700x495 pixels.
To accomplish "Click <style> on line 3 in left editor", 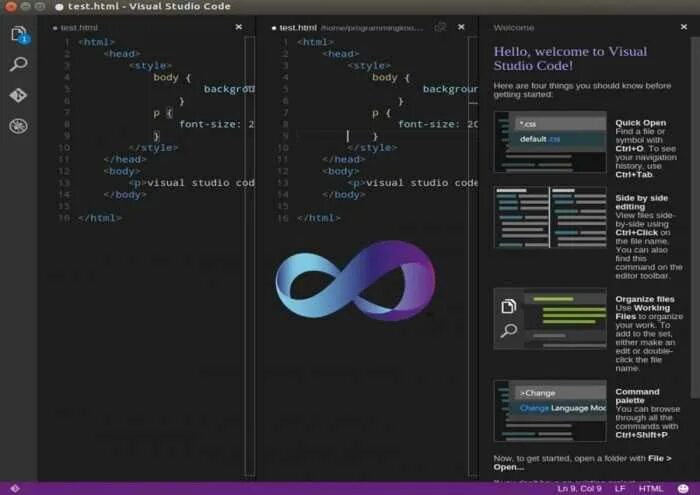I will [150, 66].
